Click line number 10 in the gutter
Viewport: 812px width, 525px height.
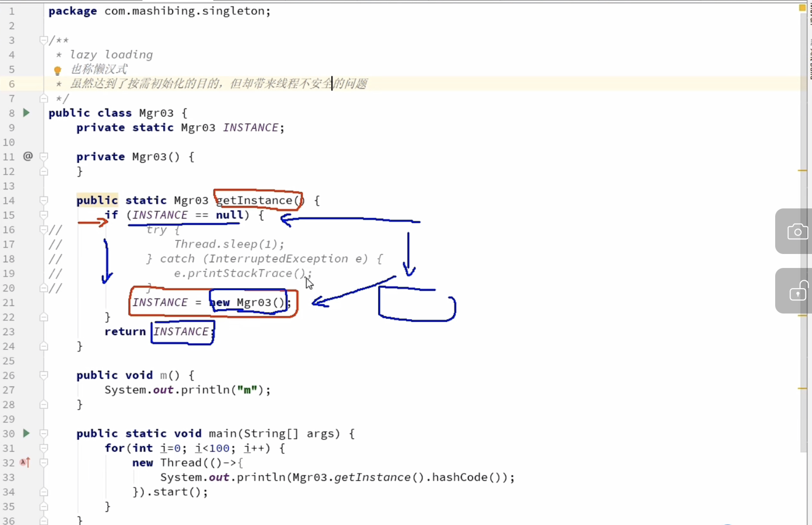[x=9, y=142]
